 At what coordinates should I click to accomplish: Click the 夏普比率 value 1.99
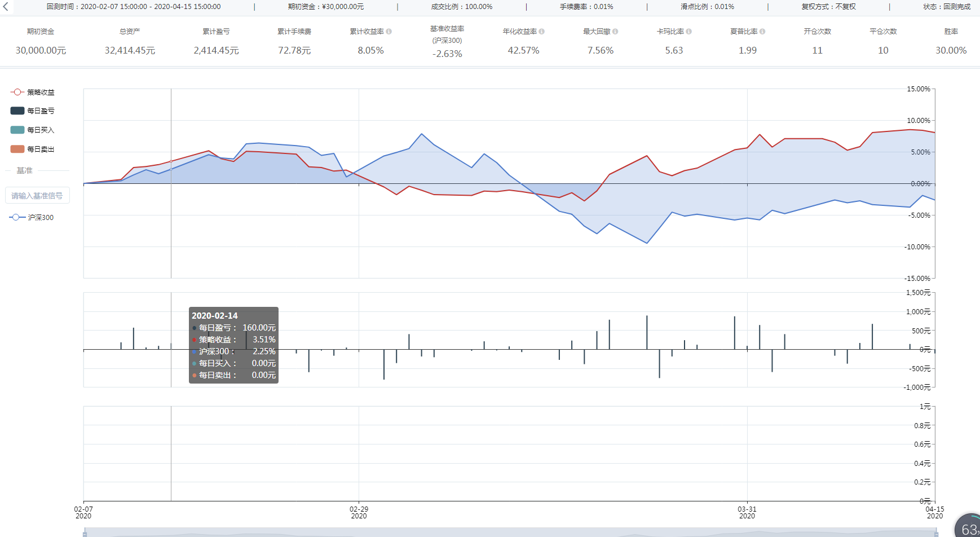click(748, 51)
